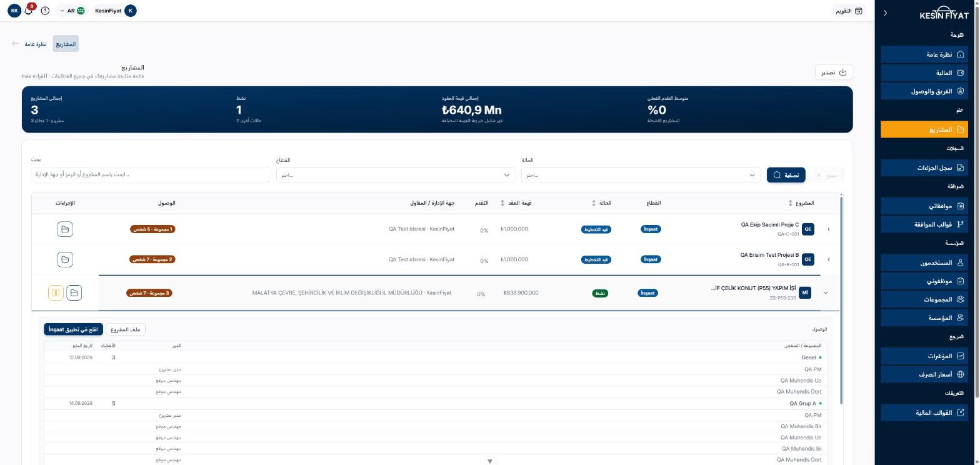The width and height of the screenshot is (980, 465).
Task: Expand the QA Ekip Secimli Proje C row
Action: coord(829,229)
